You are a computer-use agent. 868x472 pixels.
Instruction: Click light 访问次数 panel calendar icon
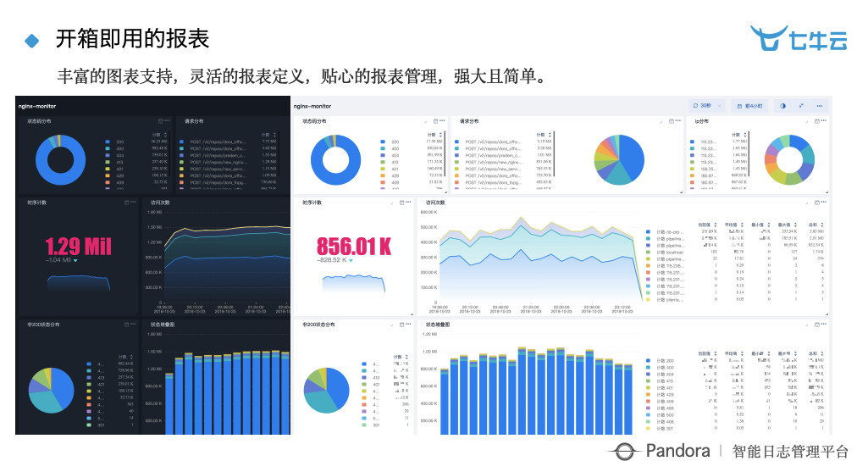coord(817,203)
